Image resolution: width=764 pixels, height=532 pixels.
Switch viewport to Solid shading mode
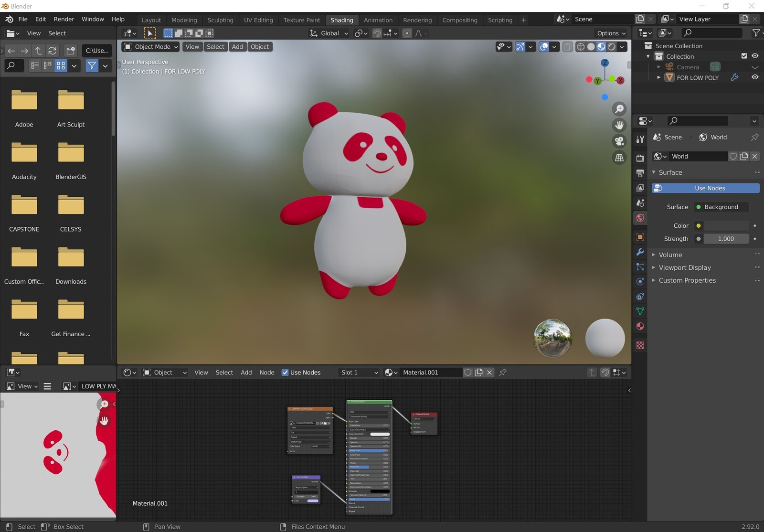(x=591, y=47)
